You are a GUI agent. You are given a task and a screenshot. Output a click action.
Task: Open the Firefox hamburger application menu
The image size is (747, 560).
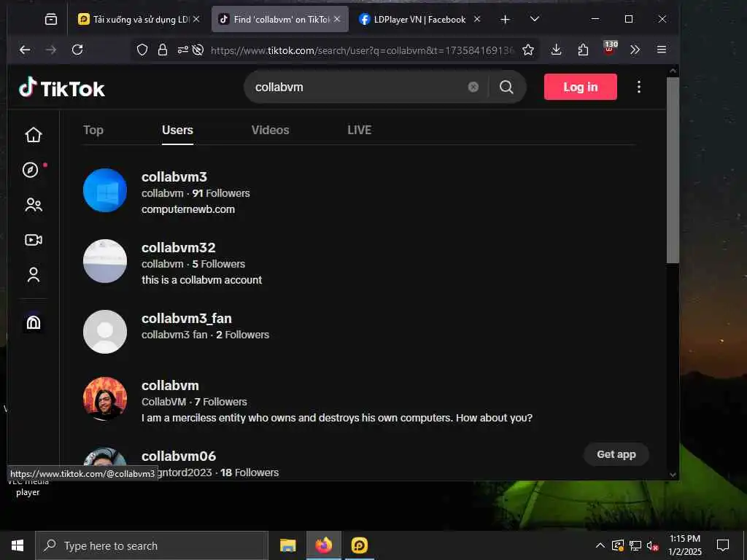[661, 50]
